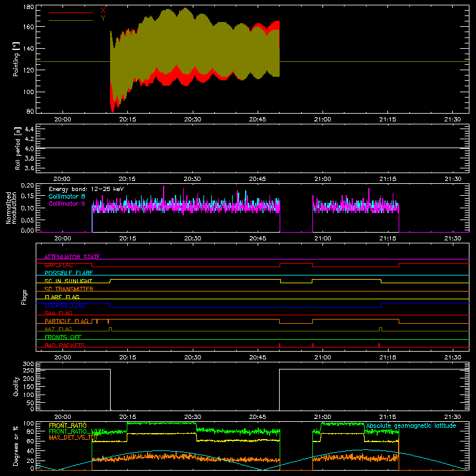Select the X legend letter
This screenshot has width=476, height=476.
pos(103,11)
